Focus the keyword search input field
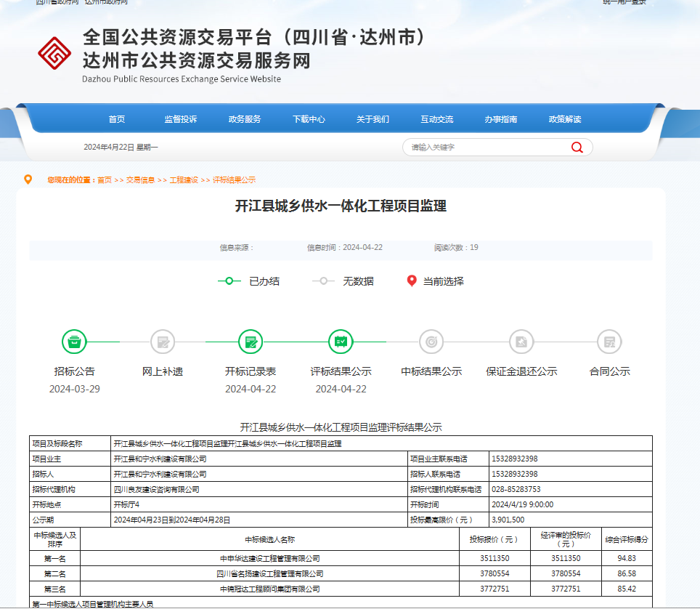 tap(487, 148)
